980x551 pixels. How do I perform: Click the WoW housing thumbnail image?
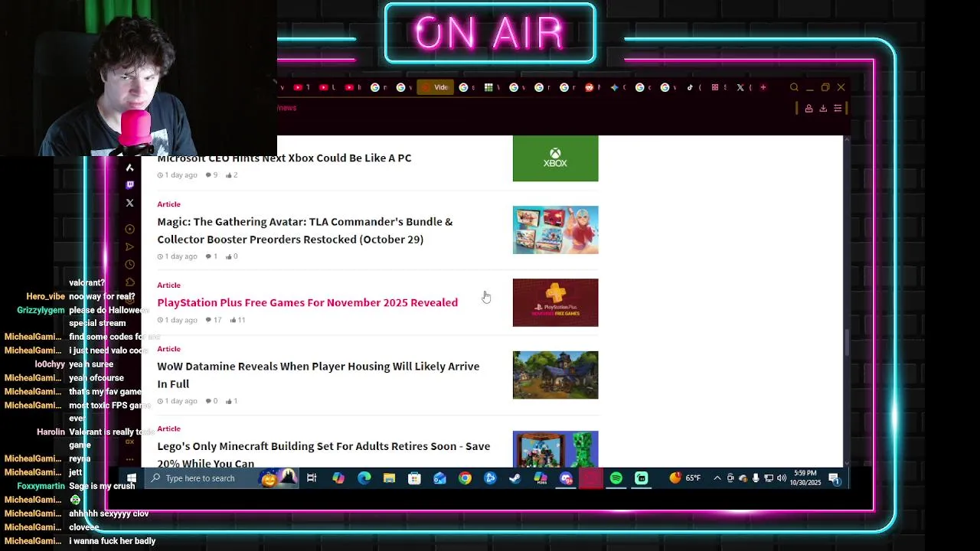pyautogui.click(x=555, y=375)
